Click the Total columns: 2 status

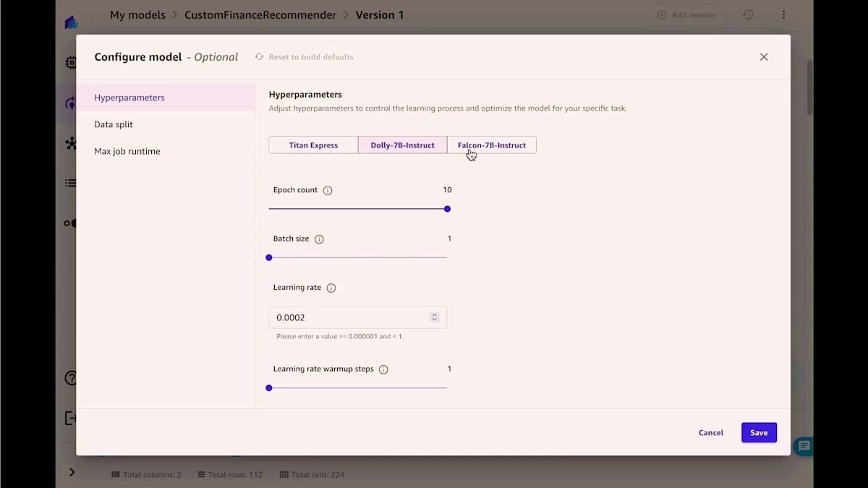[x=146, y=475]
